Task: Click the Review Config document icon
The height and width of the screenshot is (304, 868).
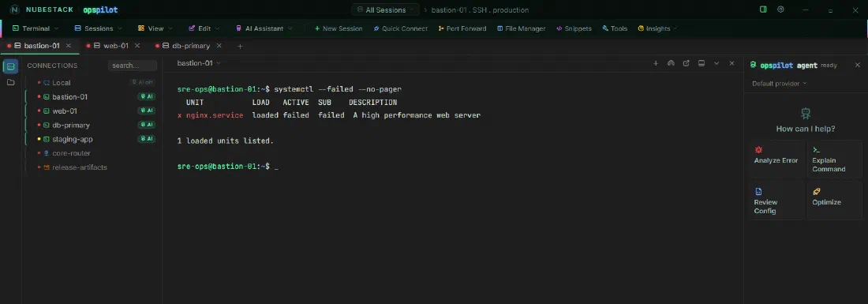Action: 758,192
